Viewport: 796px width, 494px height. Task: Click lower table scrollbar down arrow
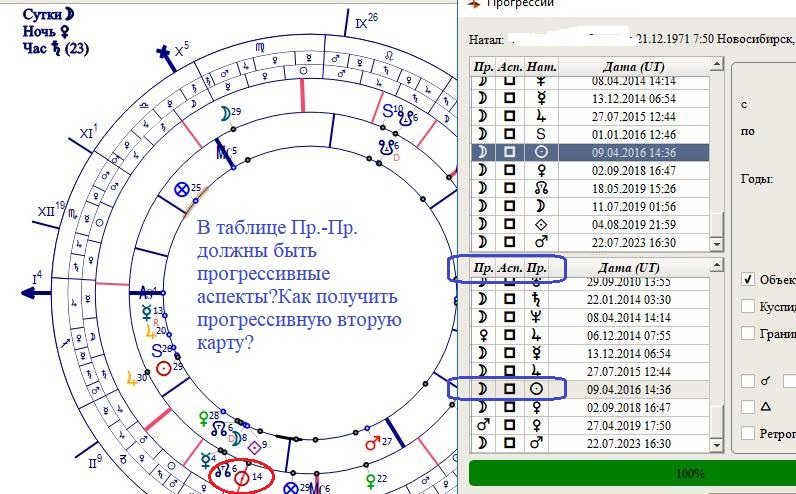[x=716, y=445]
